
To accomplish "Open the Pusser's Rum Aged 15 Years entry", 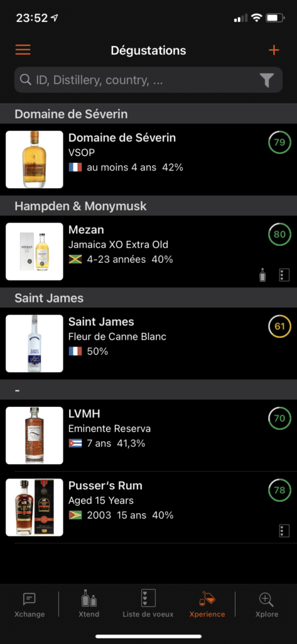I will pos(148,508).
